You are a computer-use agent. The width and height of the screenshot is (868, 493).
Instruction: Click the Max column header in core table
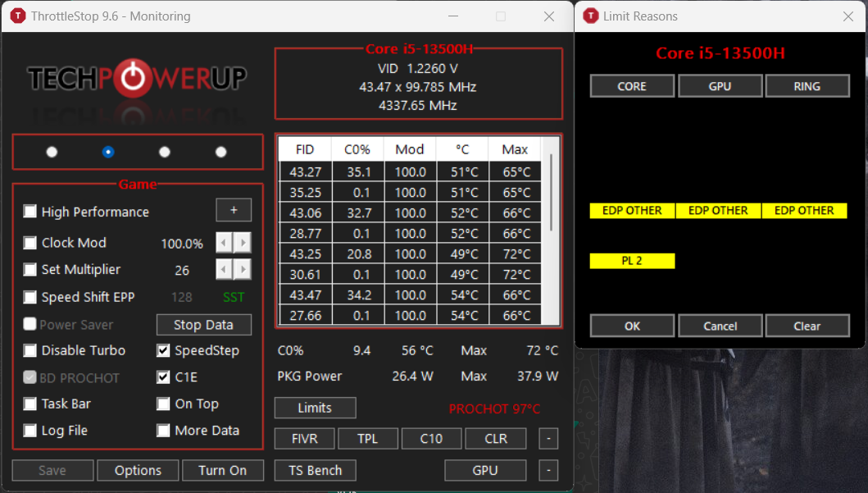coord(515,149)
